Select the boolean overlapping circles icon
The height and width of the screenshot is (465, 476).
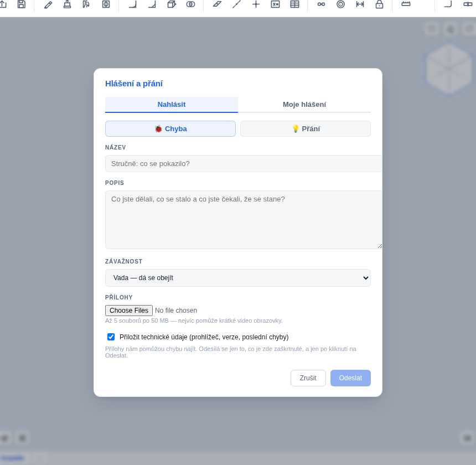click(x=190, y=4)
